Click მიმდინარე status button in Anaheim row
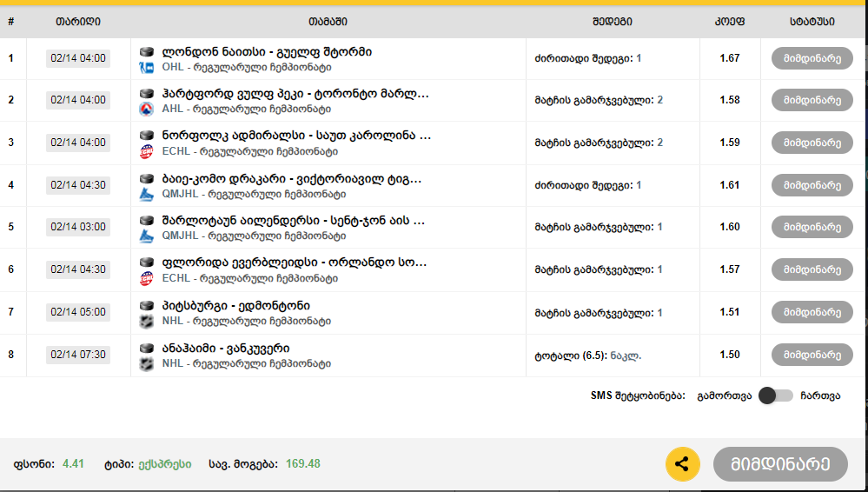The image size is (868, 492). tap(812, 355)
